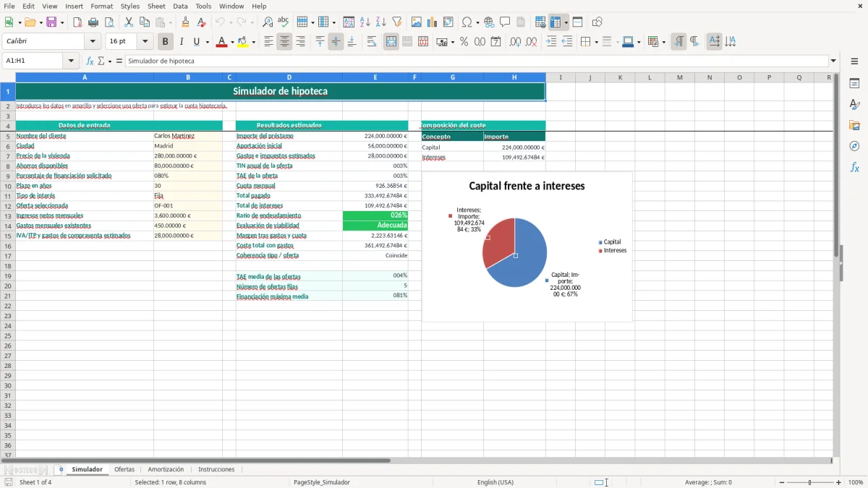This screenshot has width=868, height=488.
Task: Click the Select Function sum button
Action: pos(101,61)
